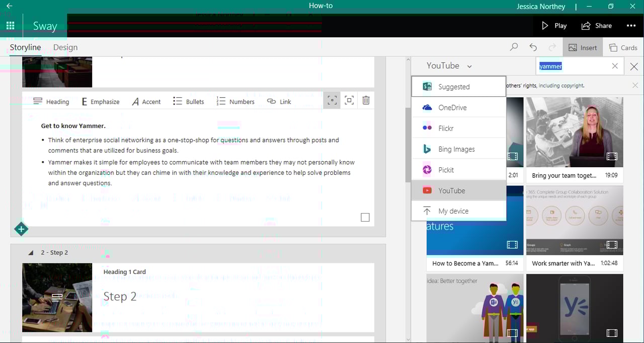Collapse the 2 - Step 2 section
Screen dimensions: 644x343
pos(31,253)
